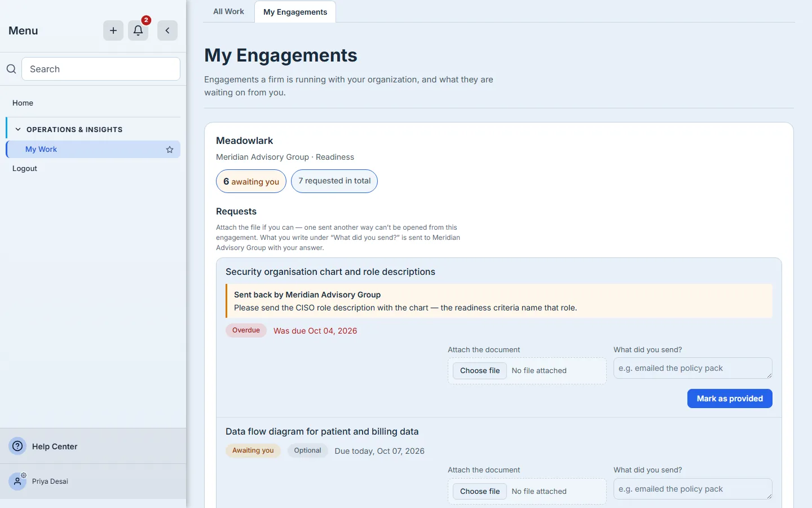Click the Meadowlark engagement title
This screenshot has width=812, height=508.
pos(244,141)
